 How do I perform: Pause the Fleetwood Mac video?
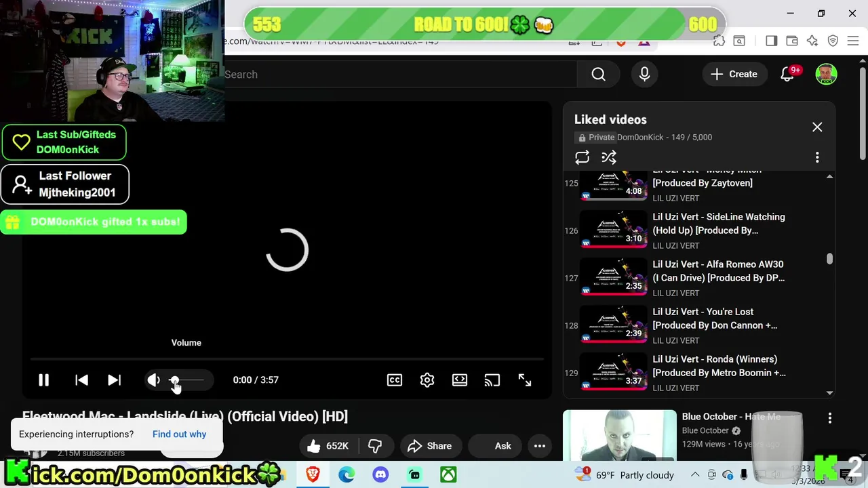click(x=43, y=380)
